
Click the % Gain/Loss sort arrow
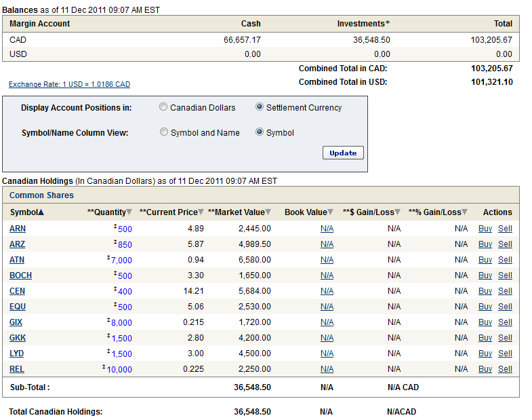tap(465, 212)
